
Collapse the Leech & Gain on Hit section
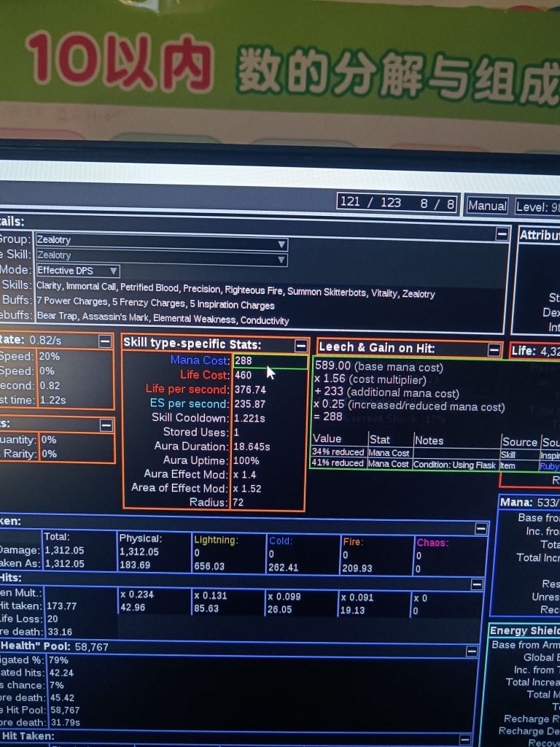[494, 351]
